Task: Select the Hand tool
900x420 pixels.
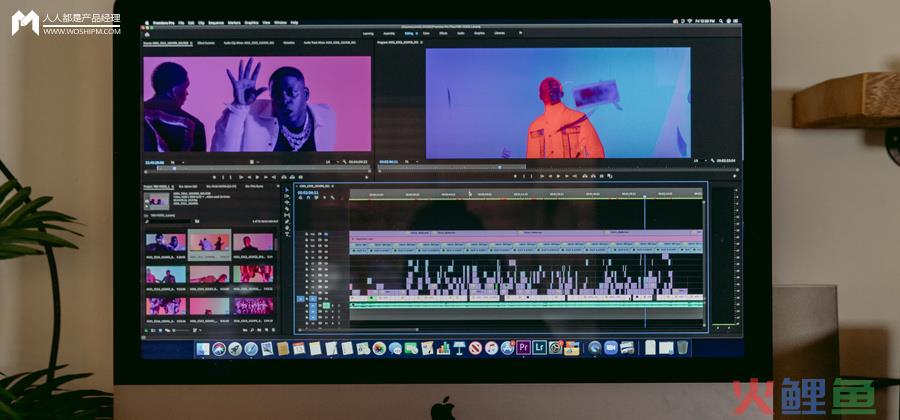Action: pos(287,228)
